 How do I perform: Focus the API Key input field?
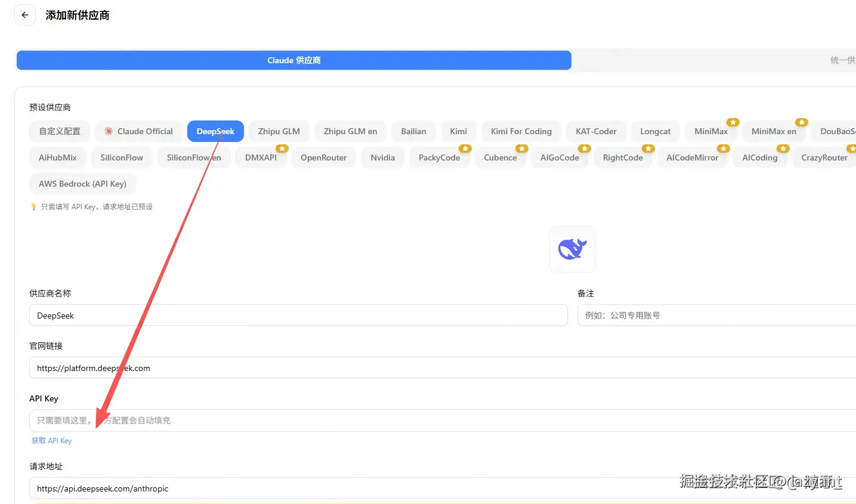pos(443,420)
